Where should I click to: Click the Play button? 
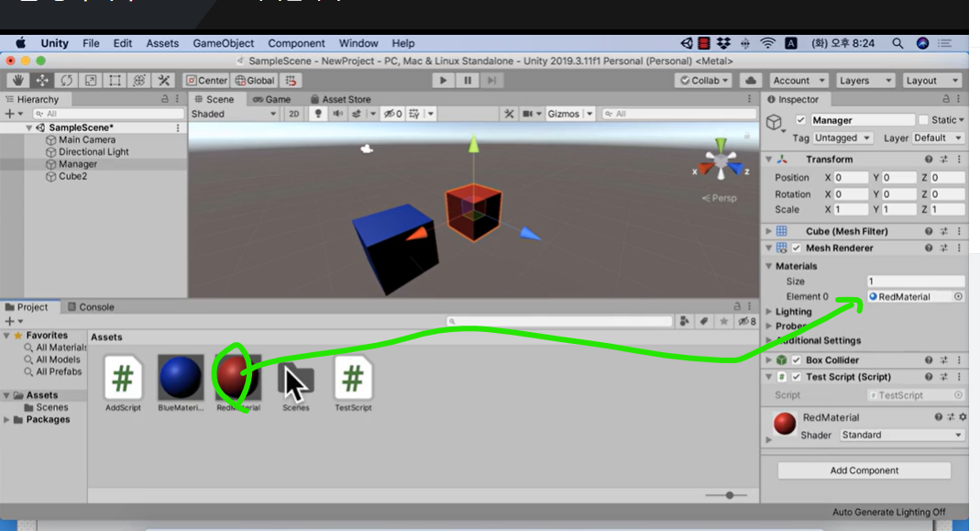[443, 80]
